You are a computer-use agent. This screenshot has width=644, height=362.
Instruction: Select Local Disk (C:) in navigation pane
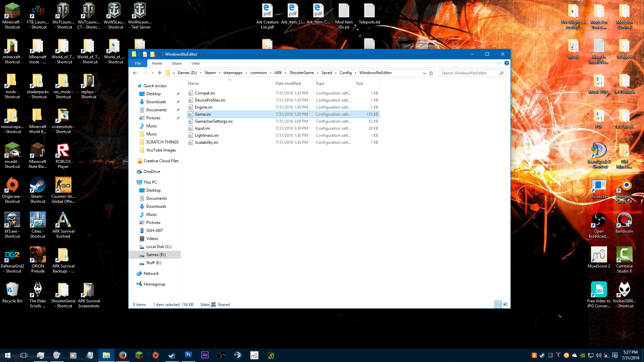(158, 247)
